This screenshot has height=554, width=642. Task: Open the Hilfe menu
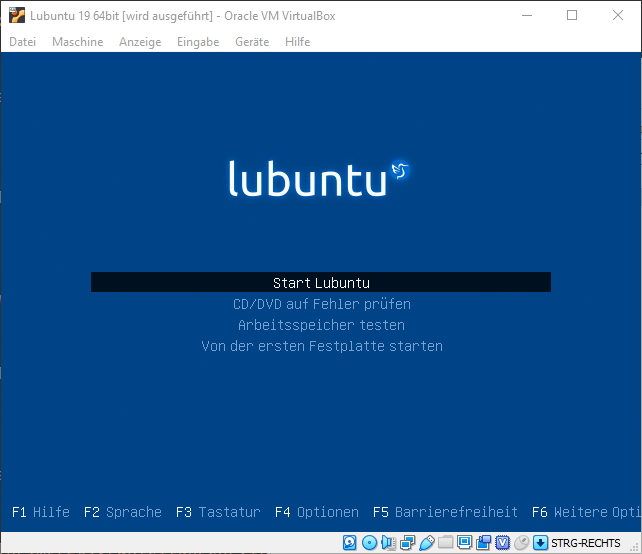point(298,42)
